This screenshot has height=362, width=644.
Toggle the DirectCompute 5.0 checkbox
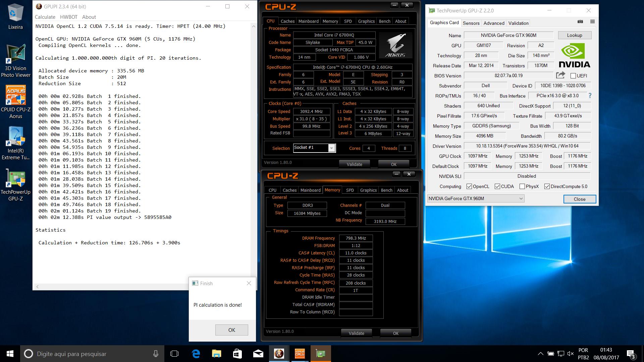(x=547, y=186)
